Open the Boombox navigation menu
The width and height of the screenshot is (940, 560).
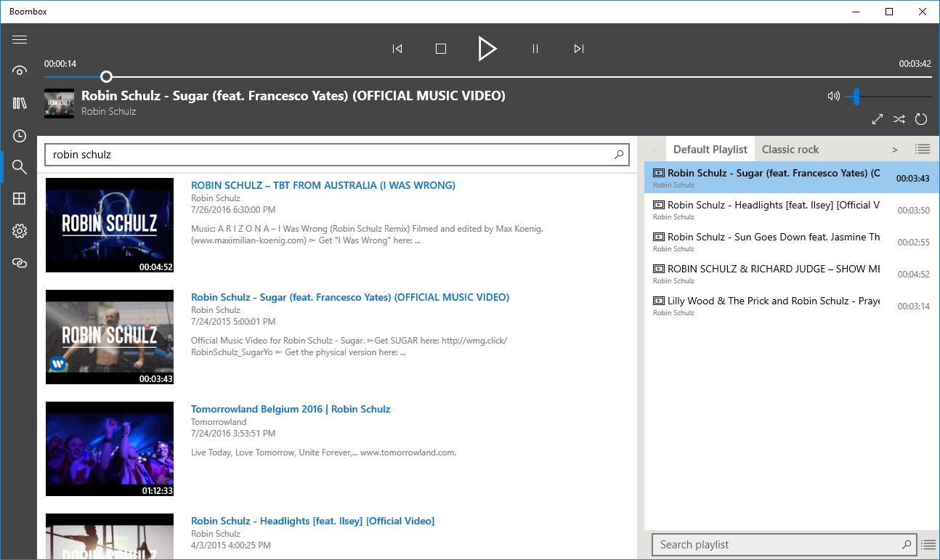pos(19,39)
